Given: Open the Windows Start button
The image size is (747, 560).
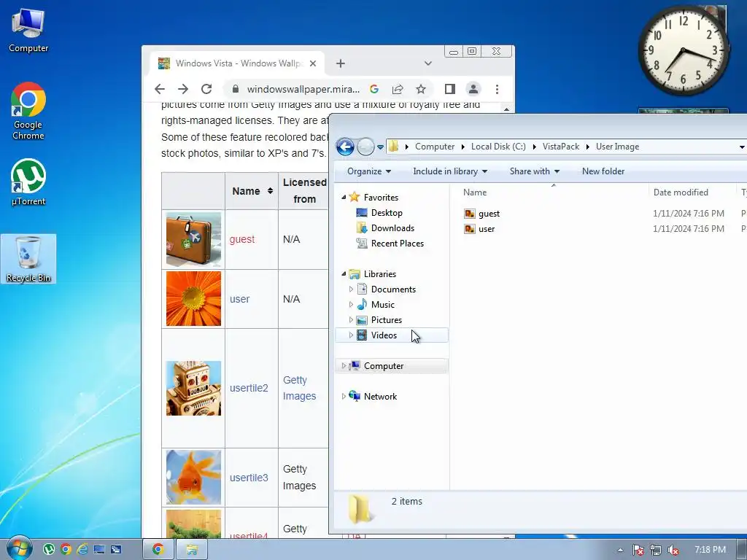Looking at the screenshot, I should 19,548.
